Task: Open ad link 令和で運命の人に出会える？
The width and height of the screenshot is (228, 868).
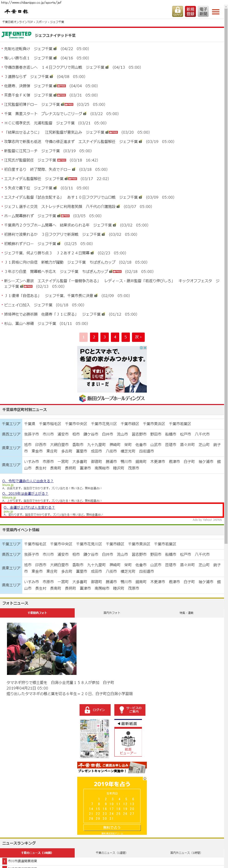Action: coord(28,481)
